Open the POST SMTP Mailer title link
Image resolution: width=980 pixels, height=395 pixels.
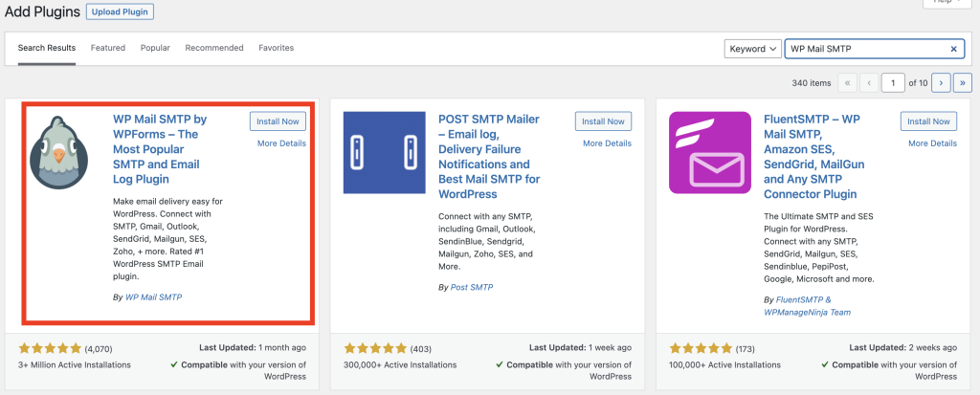[x=489, y=157]
